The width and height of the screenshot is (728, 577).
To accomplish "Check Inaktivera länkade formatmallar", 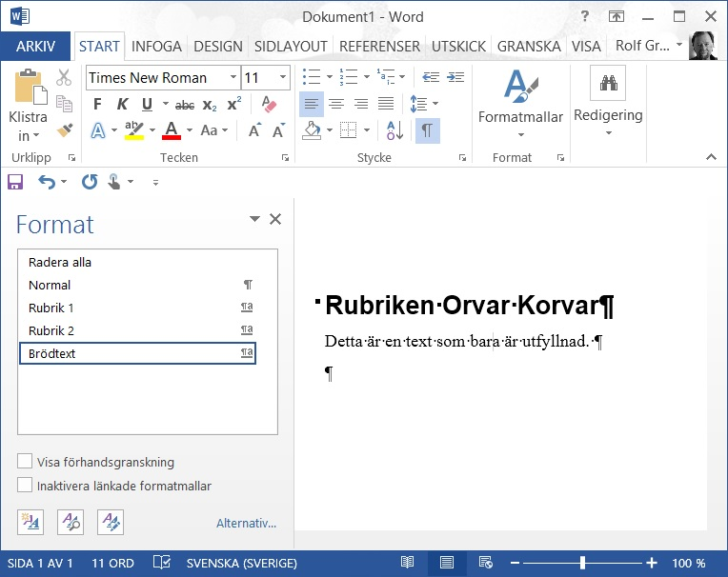I will (25, 486).
